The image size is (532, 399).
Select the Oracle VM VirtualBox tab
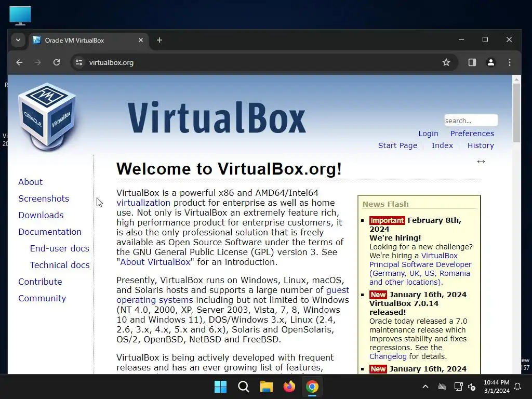[89, 41]
